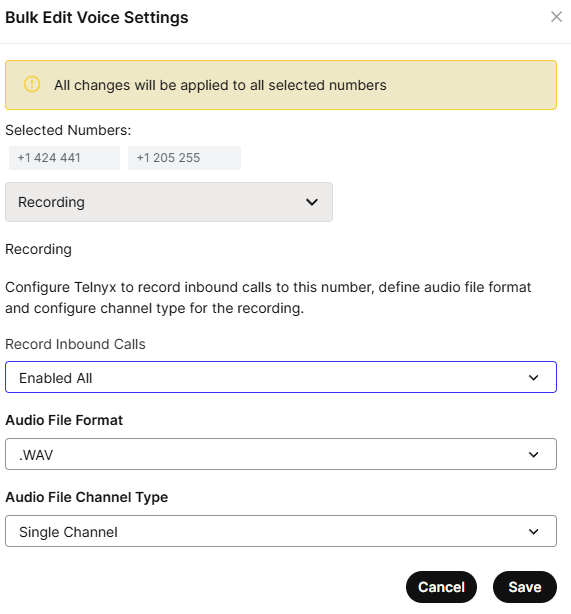The width and height of the screenshot is (571, 614).
Task: Select the +1 424 441 number chip
Action: 64,158
